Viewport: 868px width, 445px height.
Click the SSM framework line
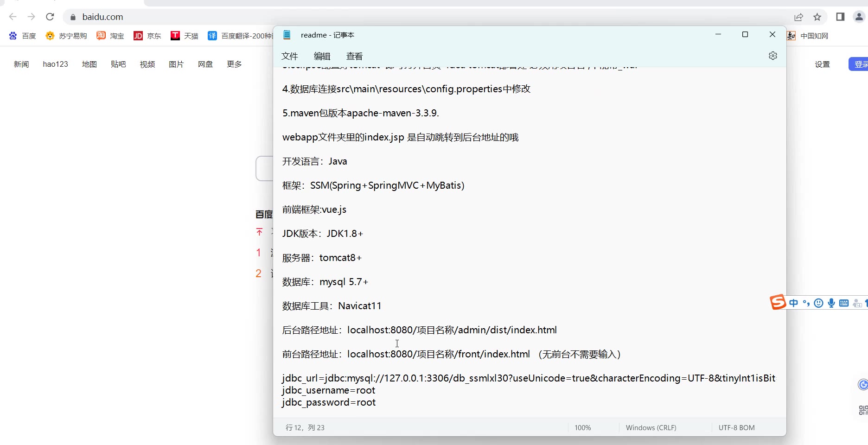(x=373, y=185)
